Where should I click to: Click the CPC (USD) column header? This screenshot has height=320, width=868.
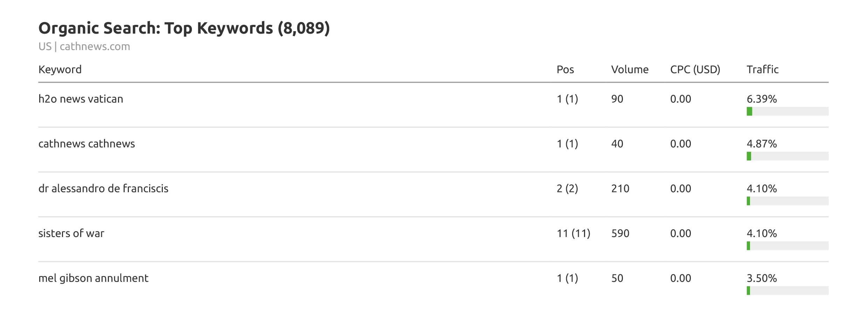click(x=695, y=70)
